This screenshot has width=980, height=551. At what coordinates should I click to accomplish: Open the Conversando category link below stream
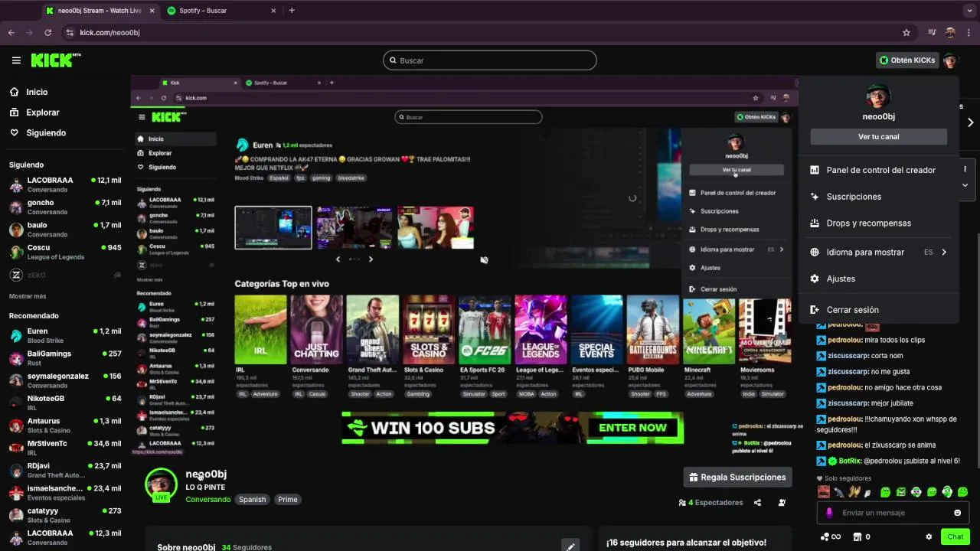[x=207, y=499]
